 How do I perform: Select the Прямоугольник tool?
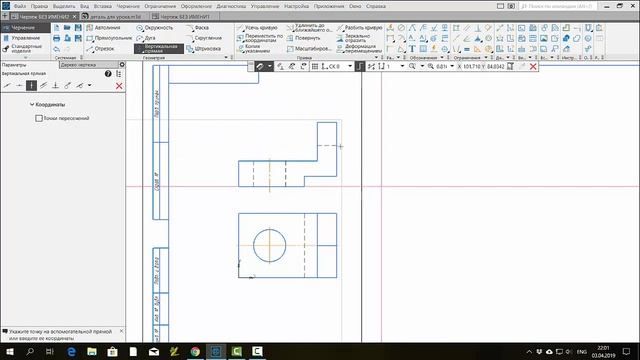pos(109,38)
